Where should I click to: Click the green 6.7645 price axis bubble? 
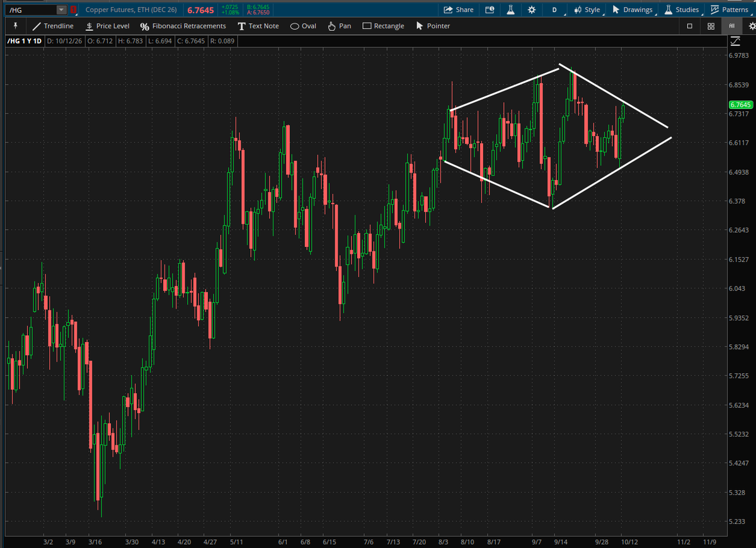click(x=741, y=105)
